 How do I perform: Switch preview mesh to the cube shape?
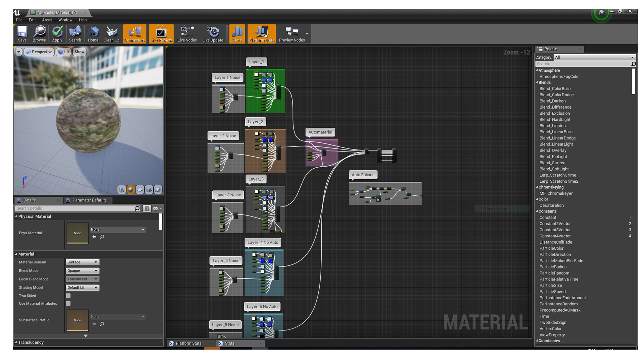pos(149,189)
